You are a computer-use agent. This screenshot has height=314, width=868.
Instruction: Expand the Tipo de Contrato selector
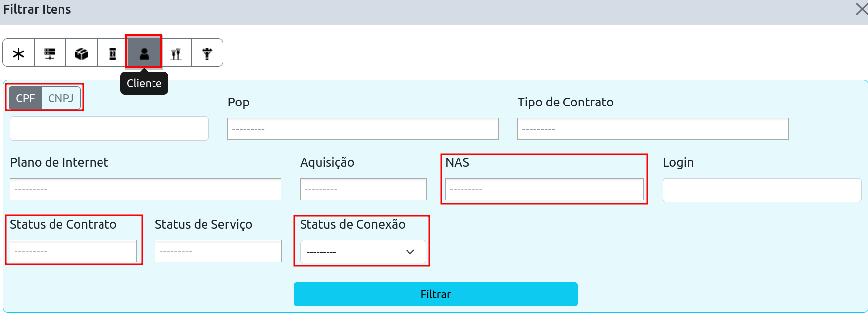click(653, 129)
